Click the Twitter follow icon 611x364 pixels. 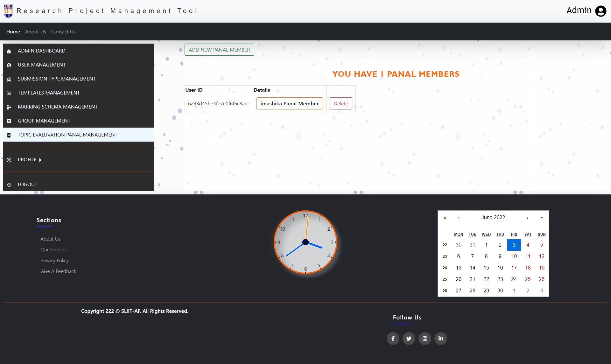pos(409,339)
